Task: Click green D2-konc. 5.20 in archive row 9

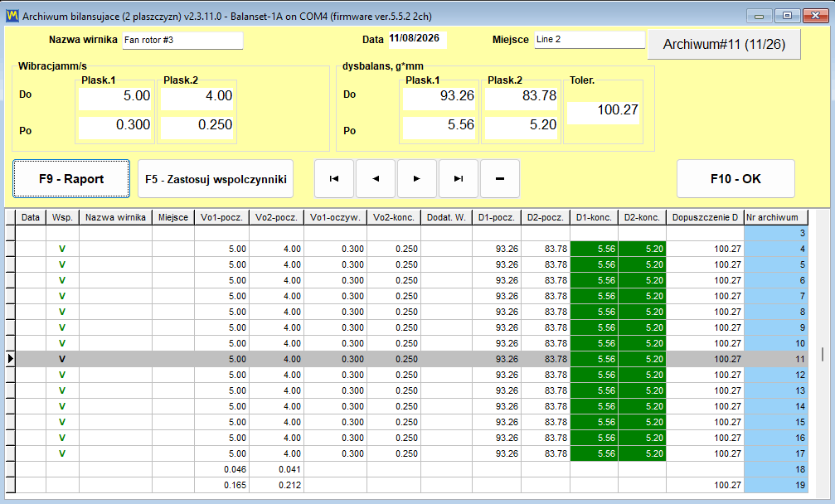Action: [x=642, y=327]
